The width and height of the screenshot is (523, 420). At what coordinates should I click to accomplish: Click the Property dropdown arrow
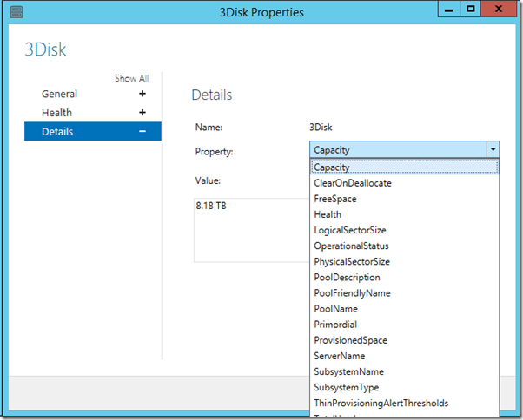point(492,149)
